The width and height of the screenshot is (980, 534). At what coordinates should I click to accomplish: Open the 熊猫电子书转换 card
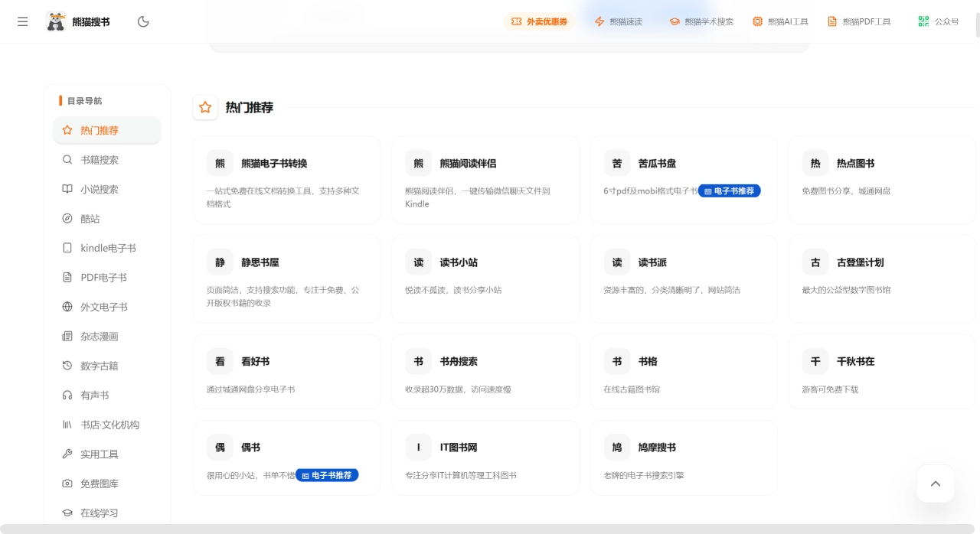(287, 181)
